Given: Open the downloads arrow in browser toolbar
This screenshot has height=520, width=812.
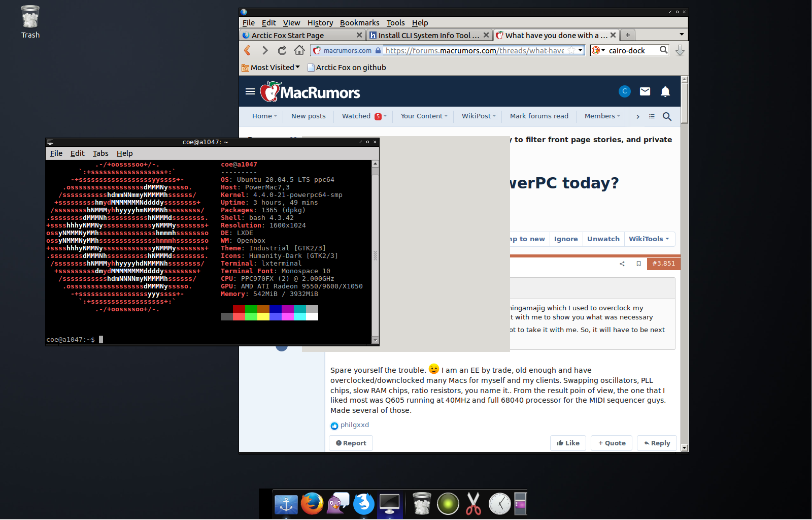Looking at the screenshot, I should click(680, 50).
